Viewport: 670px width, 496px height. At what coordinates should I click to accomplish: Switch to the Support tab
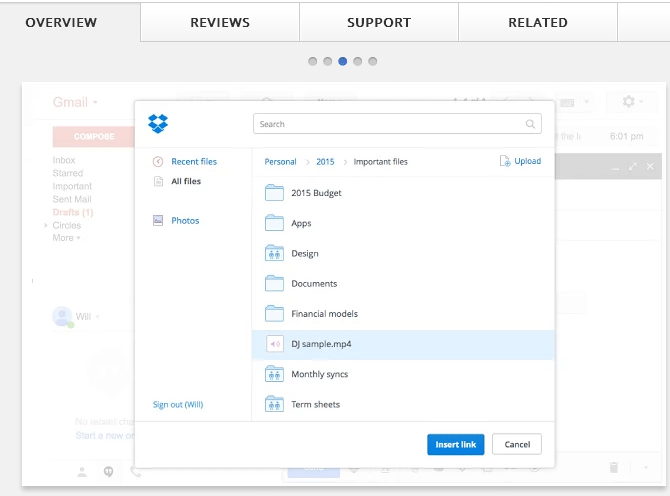click(x=379, y=22)
